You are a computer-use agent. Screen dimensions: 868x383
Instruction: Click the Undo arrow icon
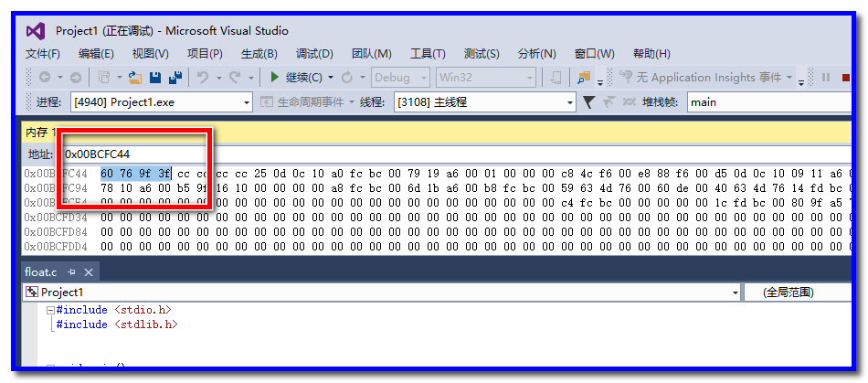point(203,78)
